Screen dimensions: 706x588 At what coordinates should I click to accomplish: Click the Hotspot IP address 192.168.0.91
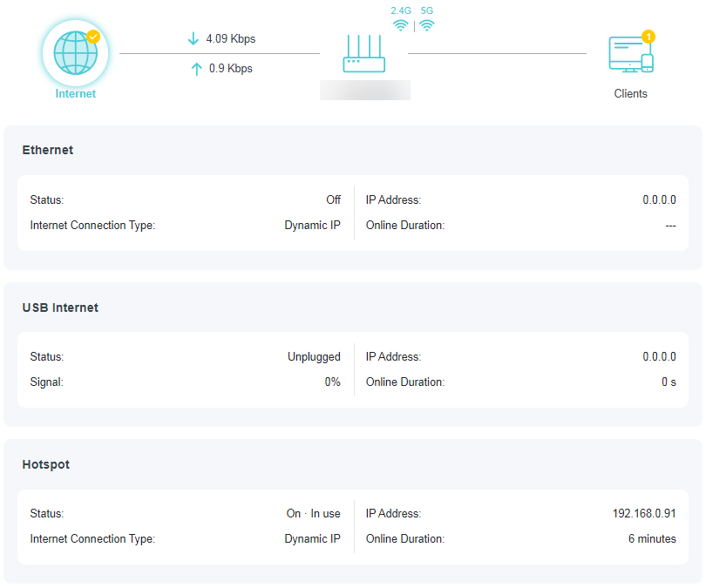(642, 513)
